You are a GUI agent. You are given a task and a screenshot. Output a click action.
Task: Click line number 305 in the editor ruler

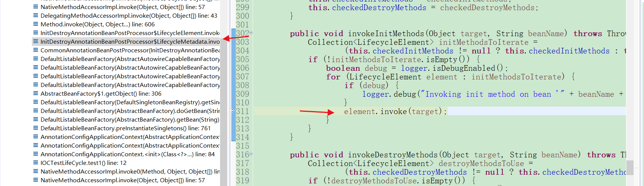243,59
